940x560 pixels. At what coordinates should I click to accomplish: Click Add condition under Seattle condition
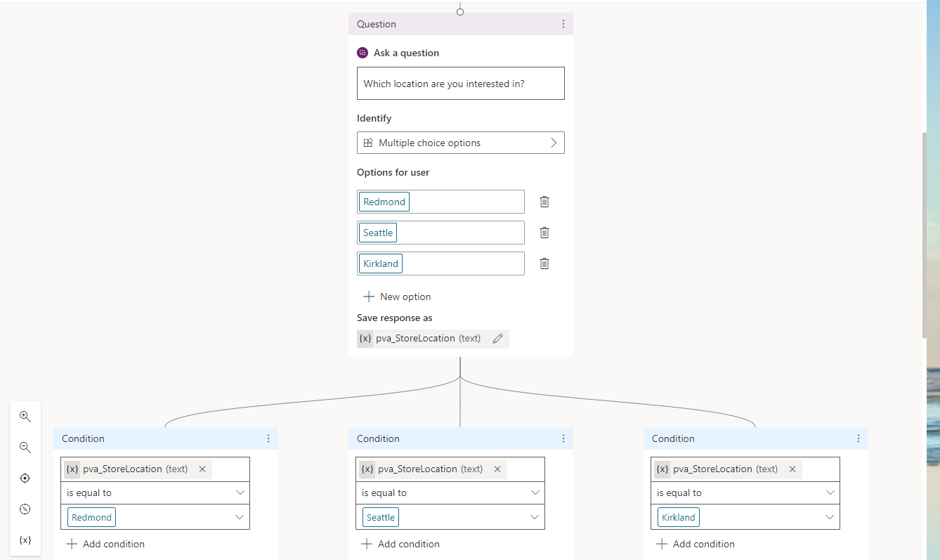coord(400,544)
